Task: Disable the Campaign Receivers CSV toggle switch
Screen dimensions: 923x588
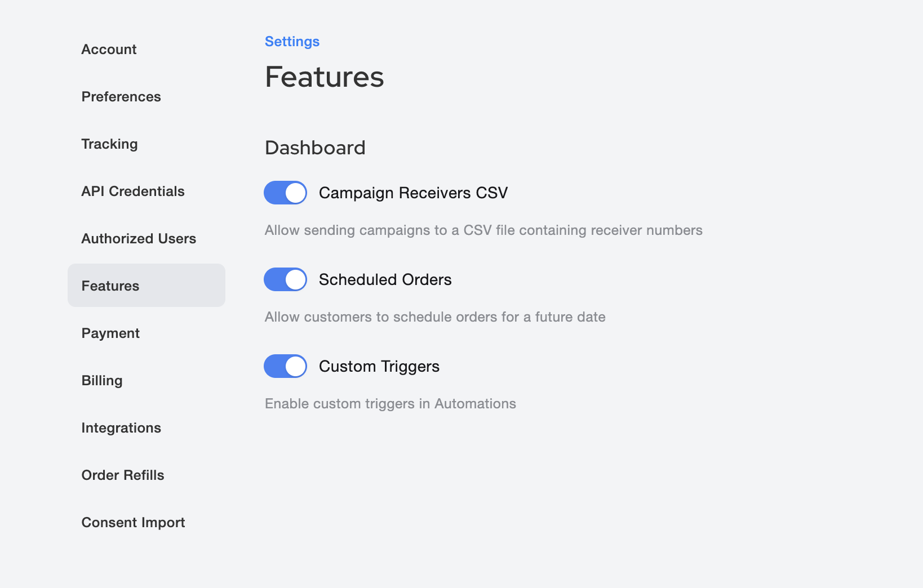Action: pyautogui.click(x=285, y=193)
